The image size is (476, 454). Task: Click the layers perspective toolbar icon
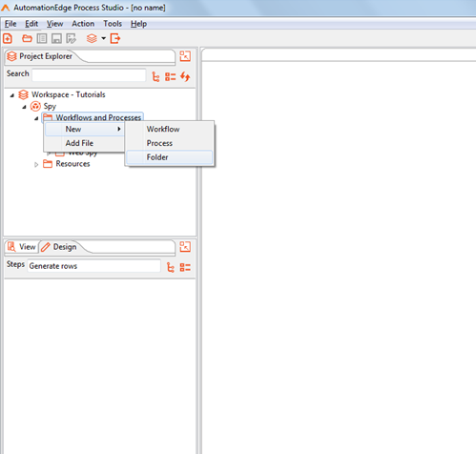92,39
